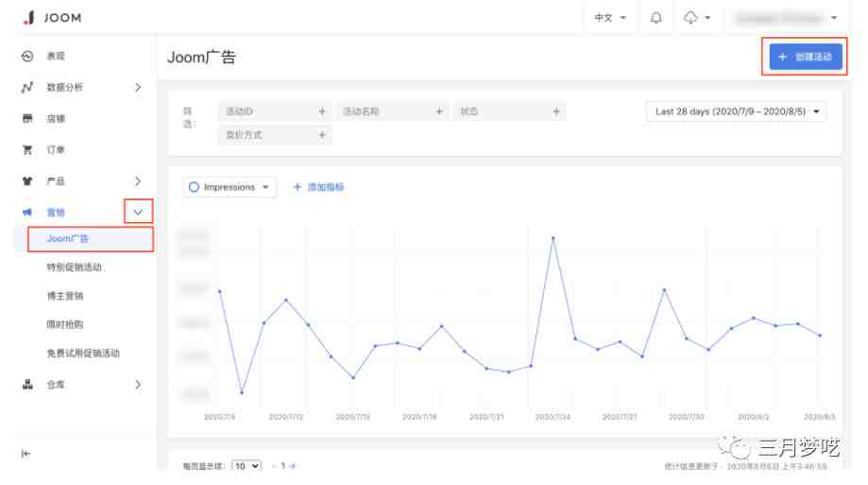Expand 产品 submenu chevron
This screenshot has width=868, height=485.
point(138,181)
